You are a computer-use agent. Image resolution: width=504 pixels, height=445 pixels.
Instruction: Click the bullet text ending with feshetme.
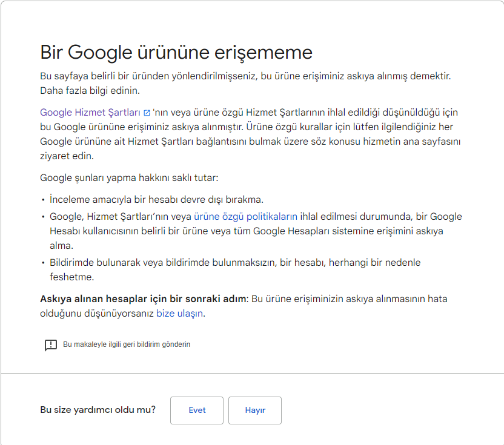point(235,269)
